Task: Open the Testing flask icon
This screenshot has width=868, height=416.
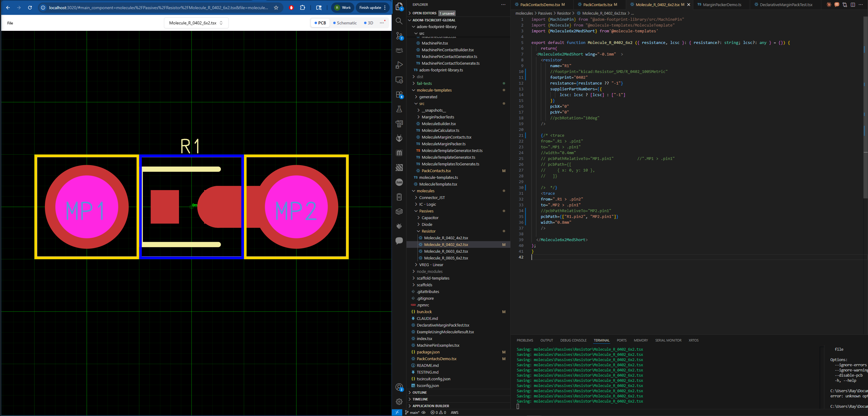Action: click(x=399, y=109)
